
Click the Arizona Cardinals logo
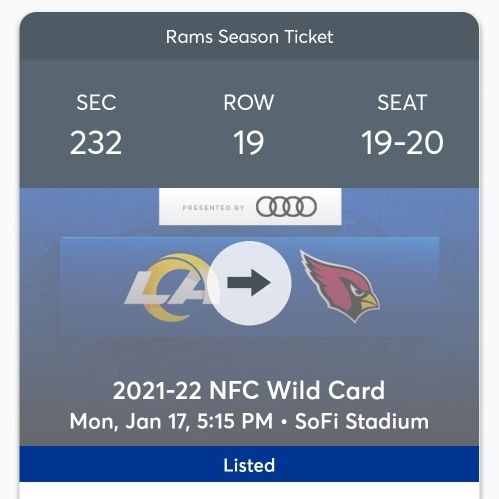pyautogui.click(x=340, y=286)
